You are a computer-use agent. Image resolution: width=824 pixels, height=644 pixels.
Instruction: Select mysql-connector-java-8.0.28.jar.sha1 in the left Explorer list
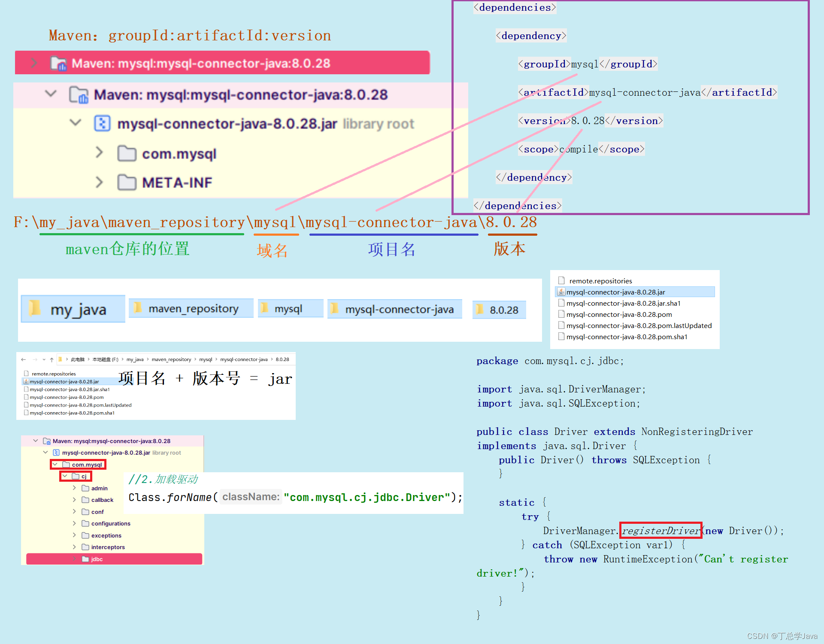(70, 389)
